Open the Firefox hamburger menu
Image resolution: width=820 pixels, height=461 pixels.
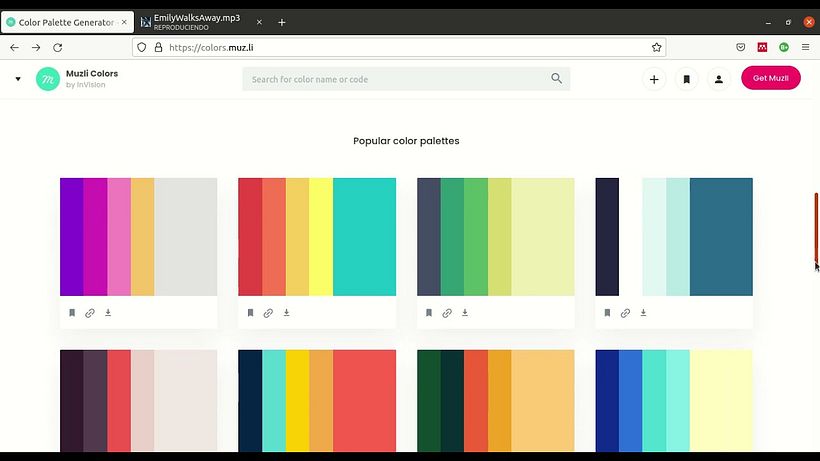click(x=805, y=47)
